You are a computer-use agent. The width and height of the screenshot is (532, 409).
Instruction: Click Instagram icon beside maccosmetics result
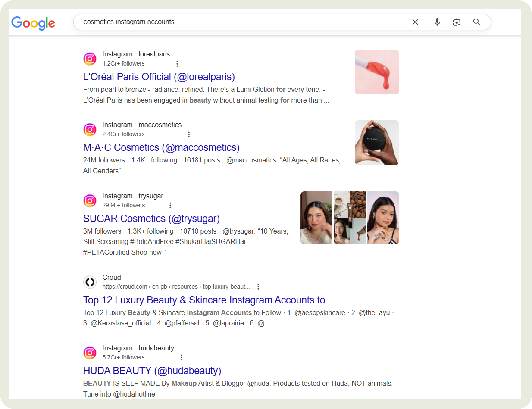click(90, 129)
